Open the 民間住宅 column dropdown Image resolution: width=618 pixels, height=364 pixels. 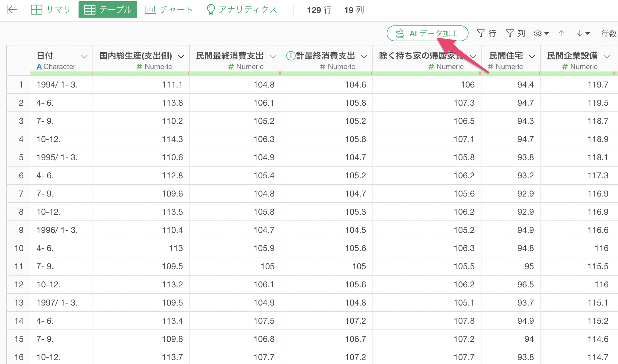[532, 56]
